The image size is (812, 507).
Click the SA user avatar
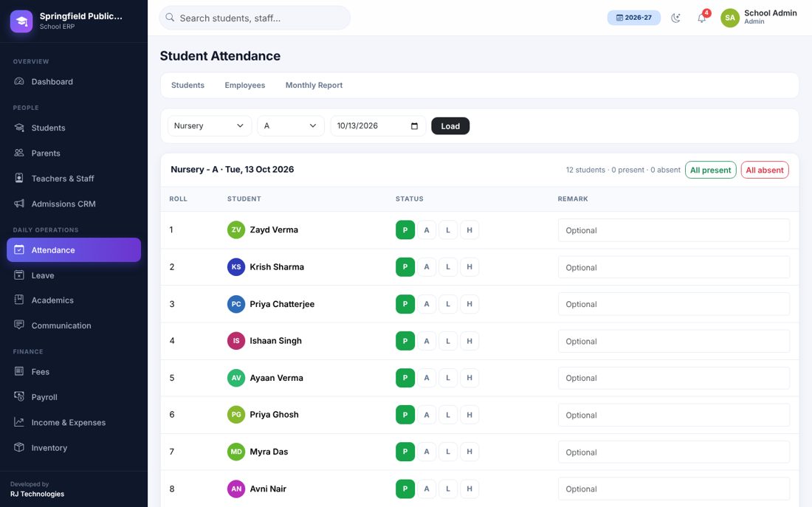tap(729, 18)
